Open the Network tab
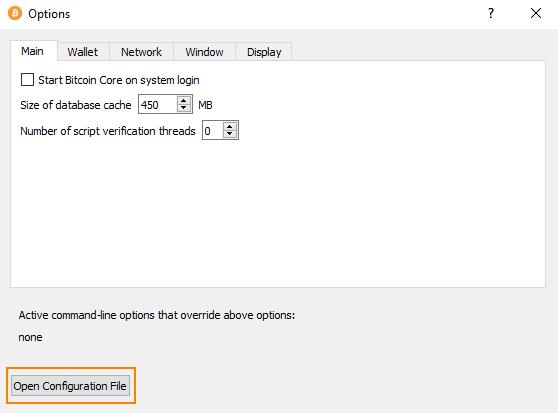 coord(141,52)
